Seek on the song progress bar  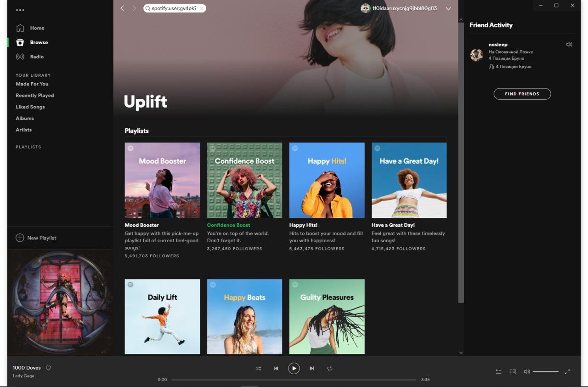point(294,380)
